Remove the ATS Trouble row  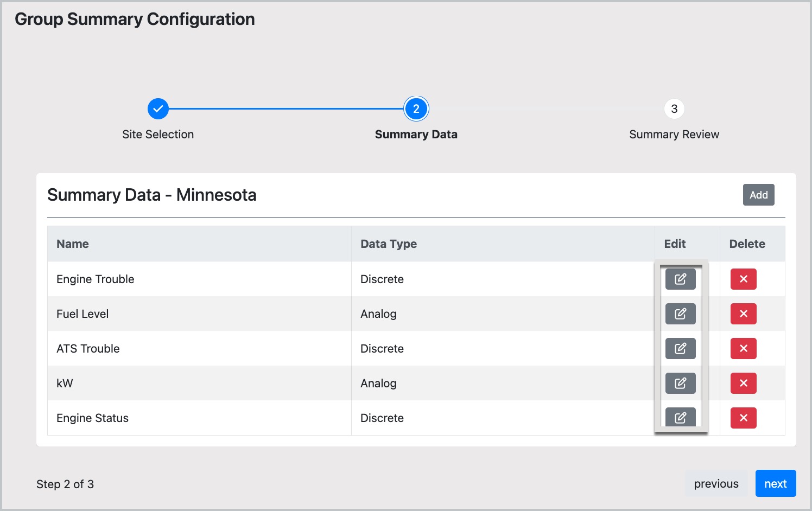(743, 348)
